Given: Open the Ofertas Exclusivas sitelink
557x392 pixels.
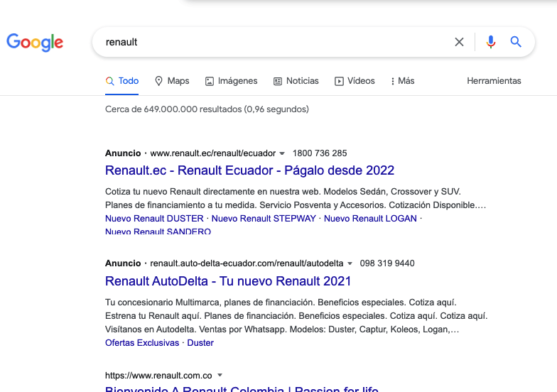Looking at the screenshot, I should [x=142, y=342].
